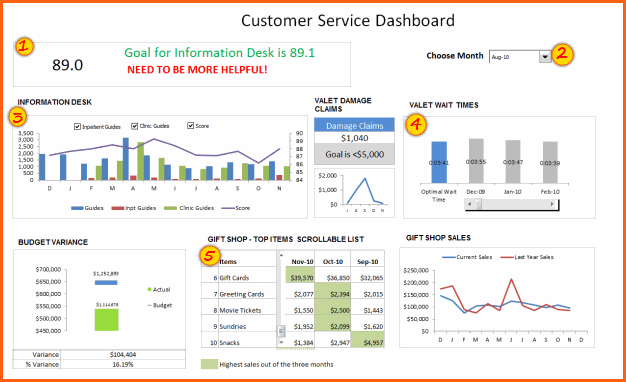Select the Greeting Cards row label
The width and height of the screenshot is (626, 382).
pos(242,294)
